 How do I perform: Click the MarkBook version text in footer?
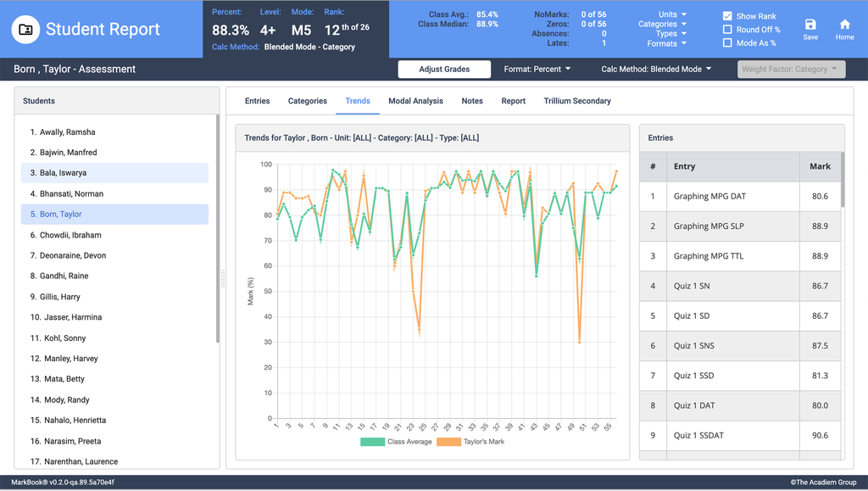(x=63, y=483)
